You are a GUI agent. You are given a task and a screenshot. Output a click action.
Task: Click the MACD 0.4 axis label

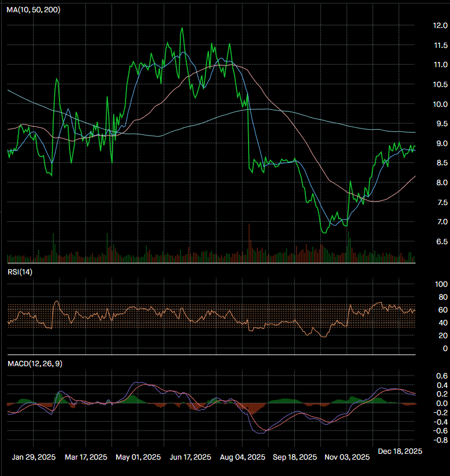pos(442,385)
